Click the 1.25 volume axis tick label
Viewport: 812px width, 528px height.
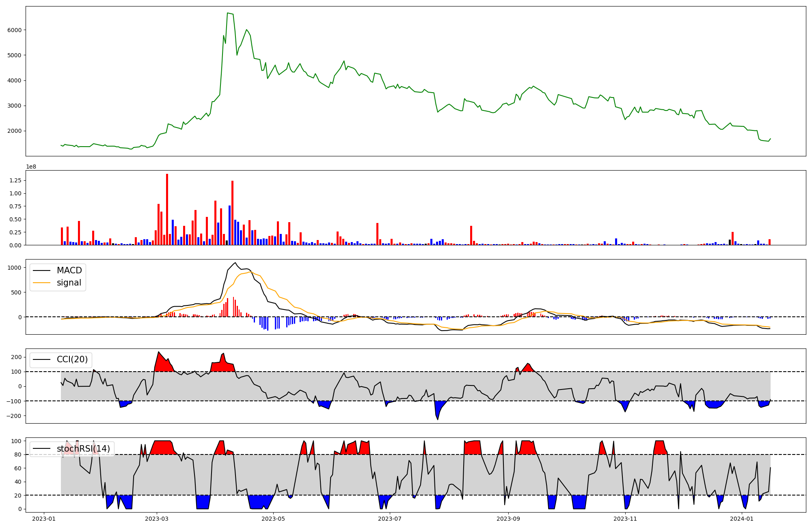click(15, 180)
